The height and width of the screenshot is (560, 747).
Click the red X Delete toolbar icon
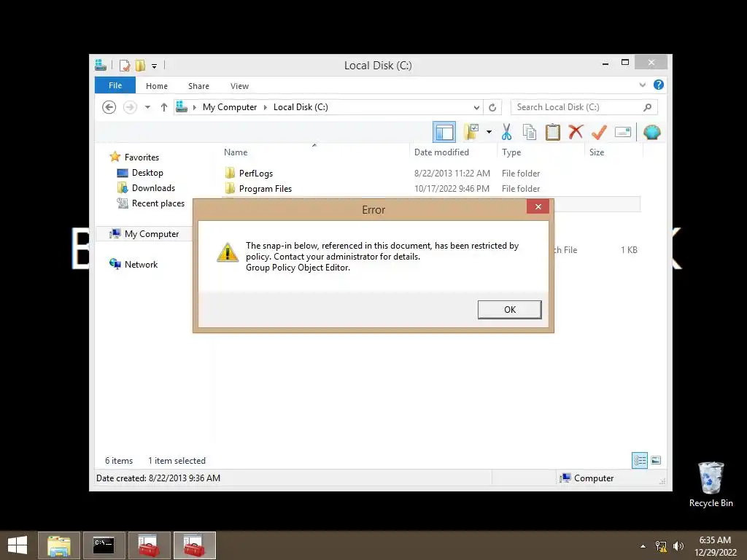[x=576, y=131]
